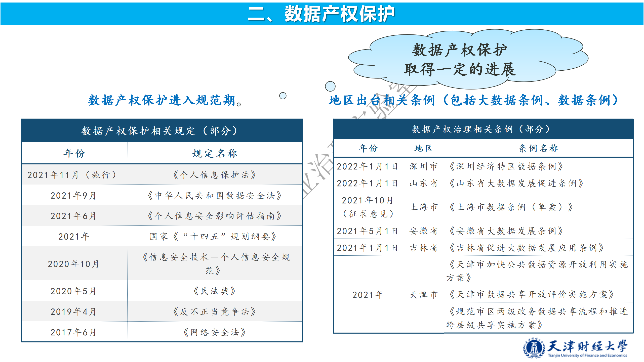Select cell 《吉林省促进大数据发展应用条例》
The image size is (644, 362).
click(x=538, y=248)
